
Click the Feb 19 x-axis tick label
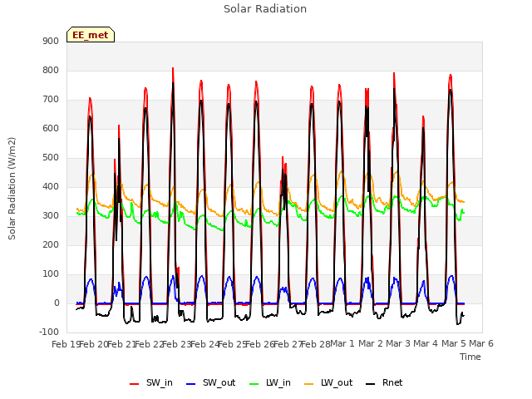pyautogui.click(x=66, y=344)
